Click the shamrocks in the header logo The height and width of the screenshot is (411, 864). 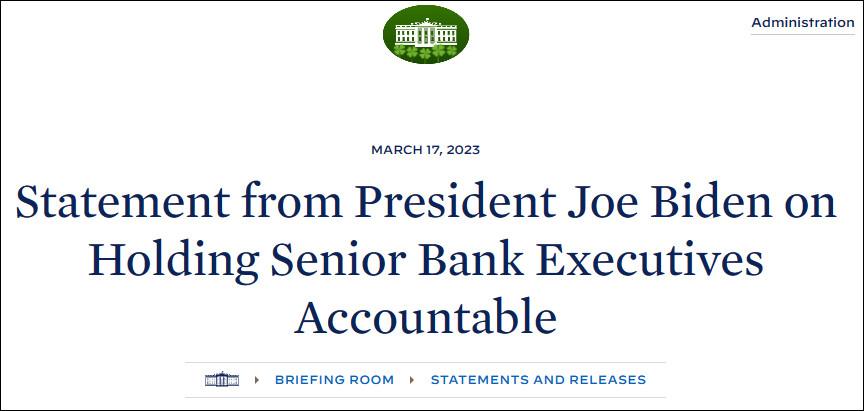coord(425,52)
